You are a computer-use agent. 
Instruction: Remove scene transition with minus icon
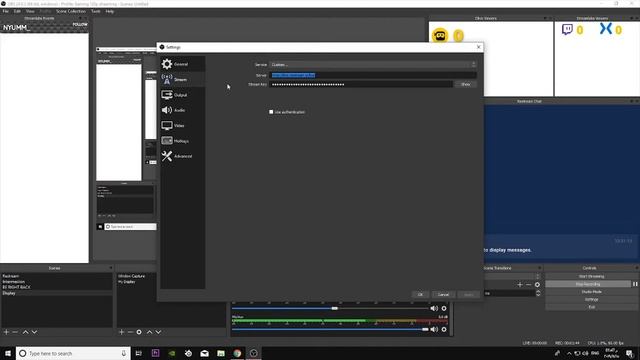click(529, 284)
